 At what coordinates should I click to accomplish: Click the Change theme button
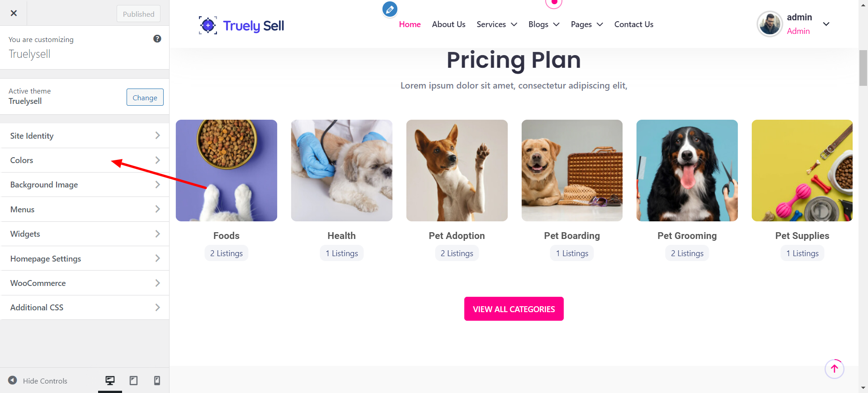click(x=145, y=98)
